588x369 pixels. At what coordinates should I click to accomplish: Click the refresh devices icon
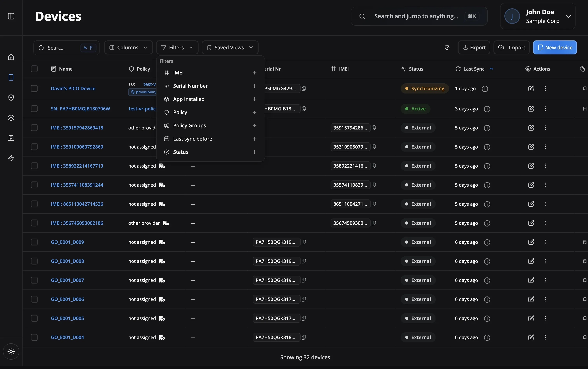click(x=447, y=48)
